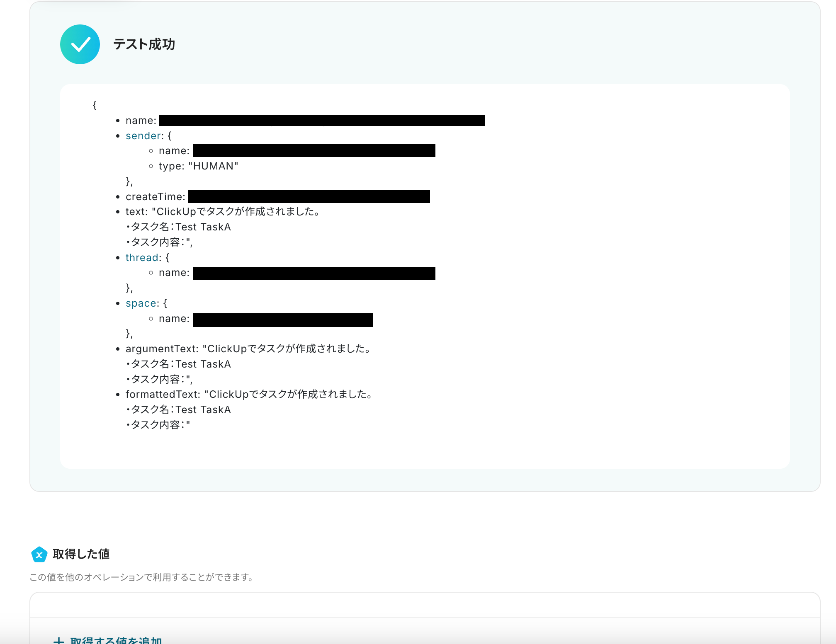
Task: Click Test TaskA line under formattedText
Action: [x=179, y=410]
